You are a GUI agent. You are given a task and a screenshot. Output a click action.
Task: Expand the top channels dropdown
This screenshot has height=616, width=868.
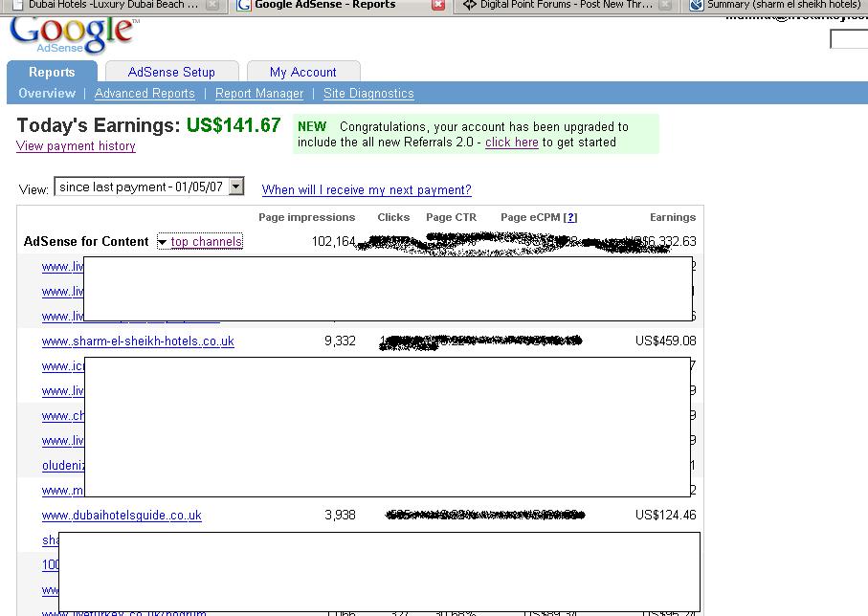200,241
